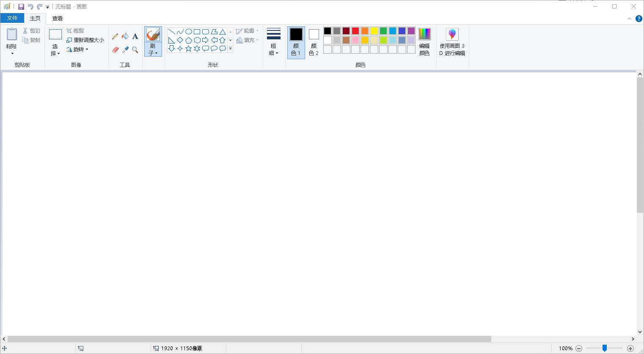
Task: Choose the five-point star shape
Action: 188,49
